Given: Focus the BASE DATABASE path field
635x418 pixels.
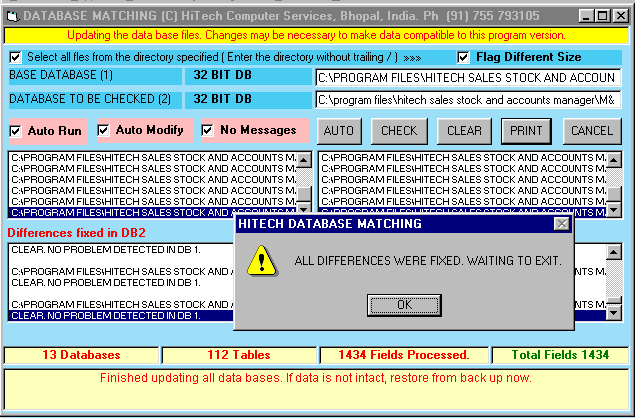Looking at the screenshot, I should click(x=468, y=77).
